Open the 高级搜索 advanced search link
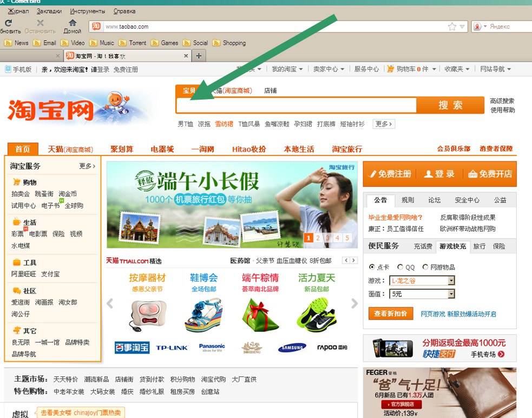Image resolution: width=532 pixels, height=418 pixels. 502,101
